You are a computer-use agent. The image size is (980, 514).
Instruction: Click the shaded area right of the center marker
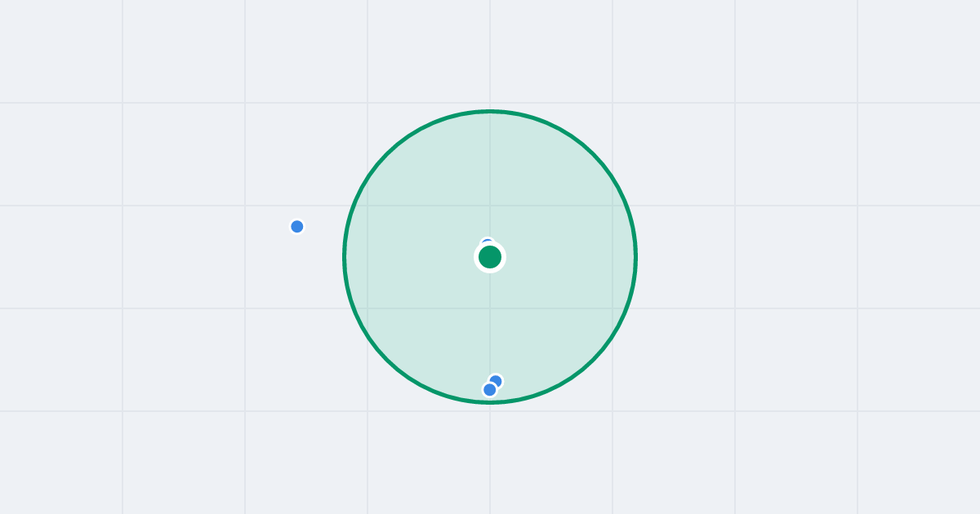point(572,257)
